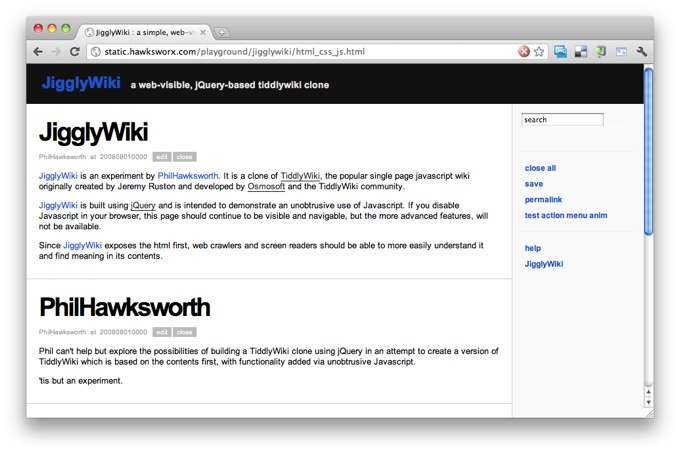Click the blue vertical scrollbar thumb
The width and height of the screenshot is (680, 454).
point(648,152)
